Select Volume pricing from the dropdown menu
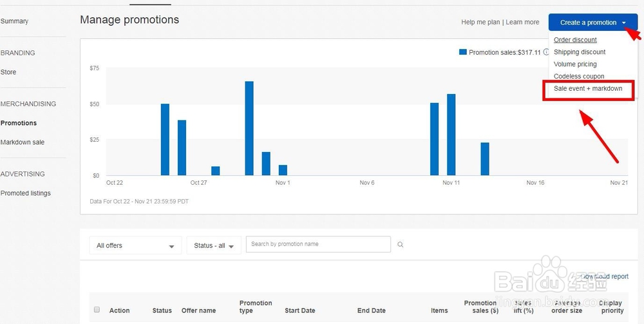644x324 pixels. 575,64
